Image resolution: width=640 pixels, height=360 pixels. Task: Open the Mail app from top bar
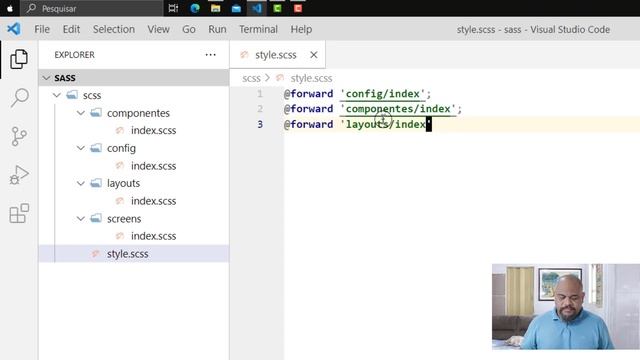pyautogui.click(x=236, y=8)
